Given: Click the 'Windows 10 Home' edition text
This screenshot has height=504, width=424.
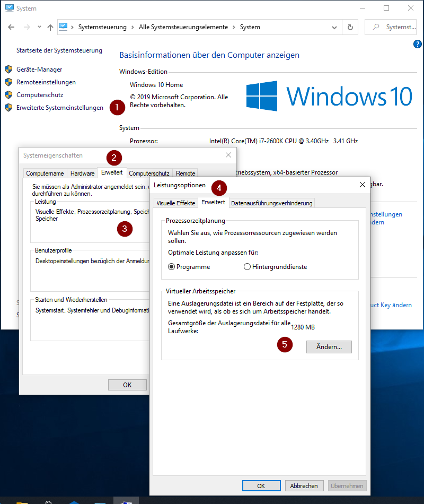Looking at the screenshot, I should (x=156, y=85).
